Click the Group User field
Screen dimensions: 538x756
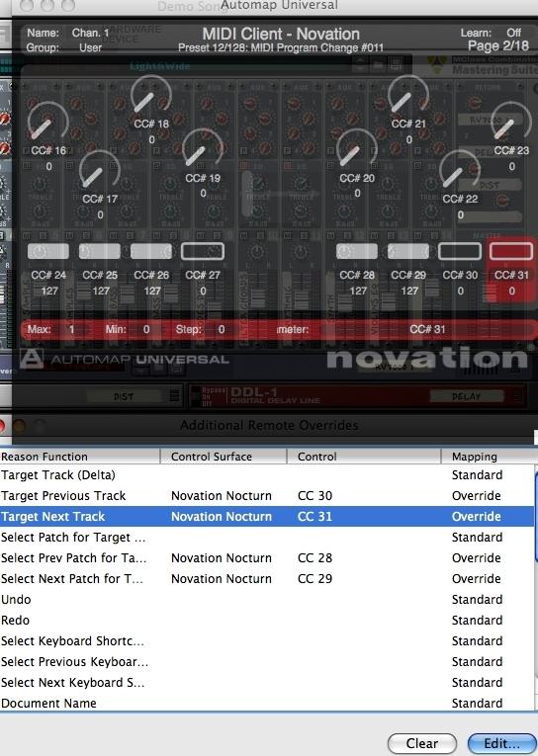63,47
